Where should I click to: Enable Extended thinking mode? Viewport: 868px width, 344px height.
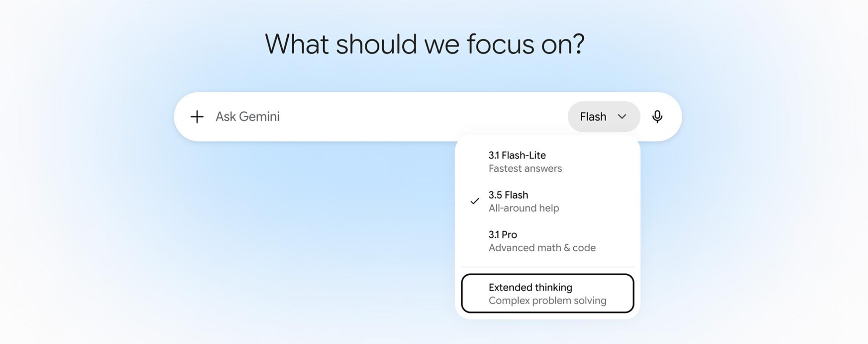pos(547,293)
